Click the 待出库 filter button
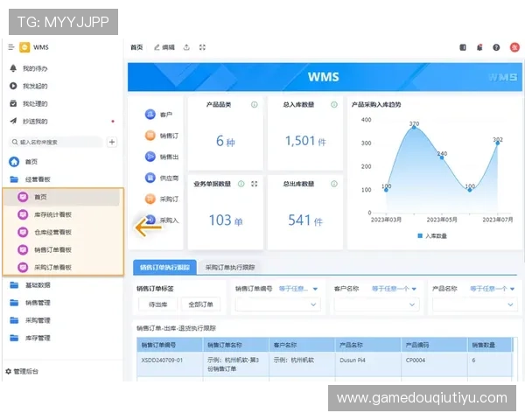525x420 pixels. [157, 304]
